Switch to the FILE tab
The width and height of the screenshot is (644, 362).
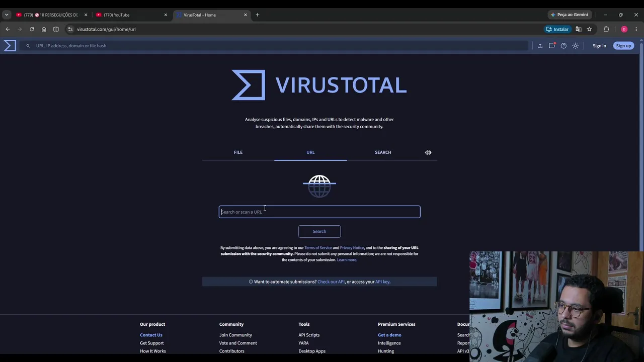pyautogui.click(x=238, y=152)
